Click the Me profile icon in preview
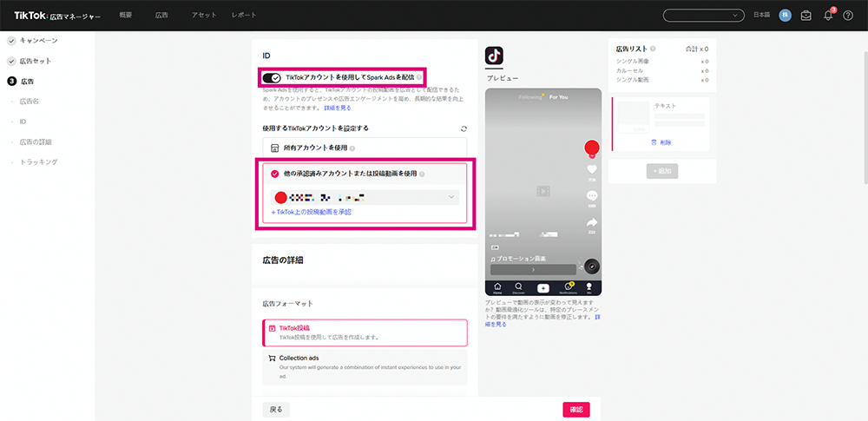Screen dimensions: 868x421 coord(589,287)
